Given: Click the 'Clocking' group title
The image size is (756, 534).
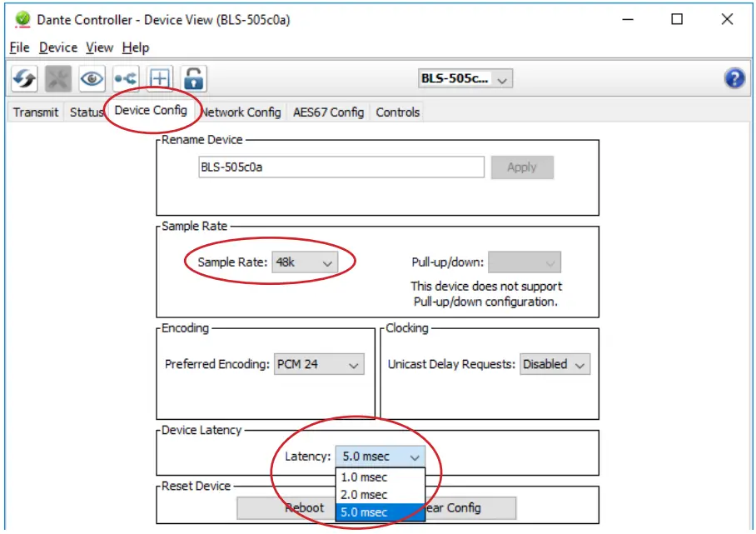Looking at the screenshot, I should tap(407, 328).
